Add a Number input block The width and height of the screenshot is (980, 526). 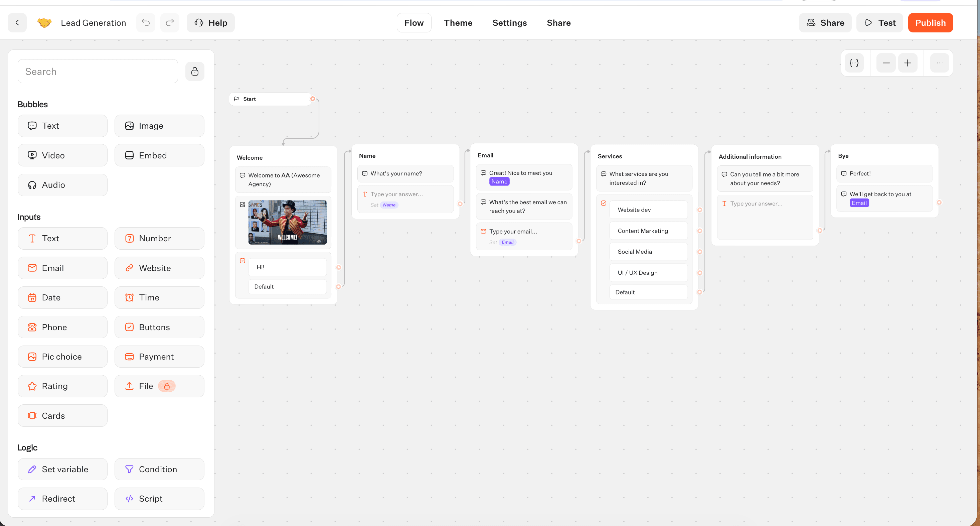pos(159,238)
